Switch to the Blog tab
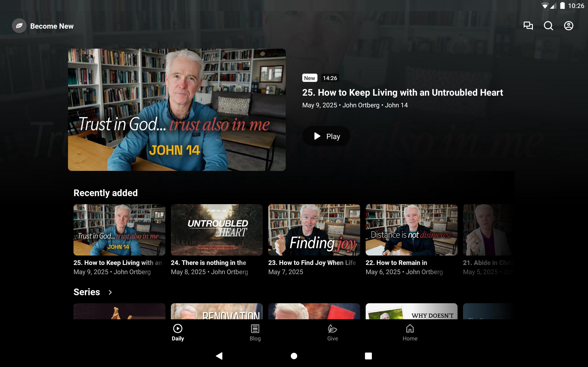Image resolution: width=588 pixels, height=367 pixels. tap(255, 332)
